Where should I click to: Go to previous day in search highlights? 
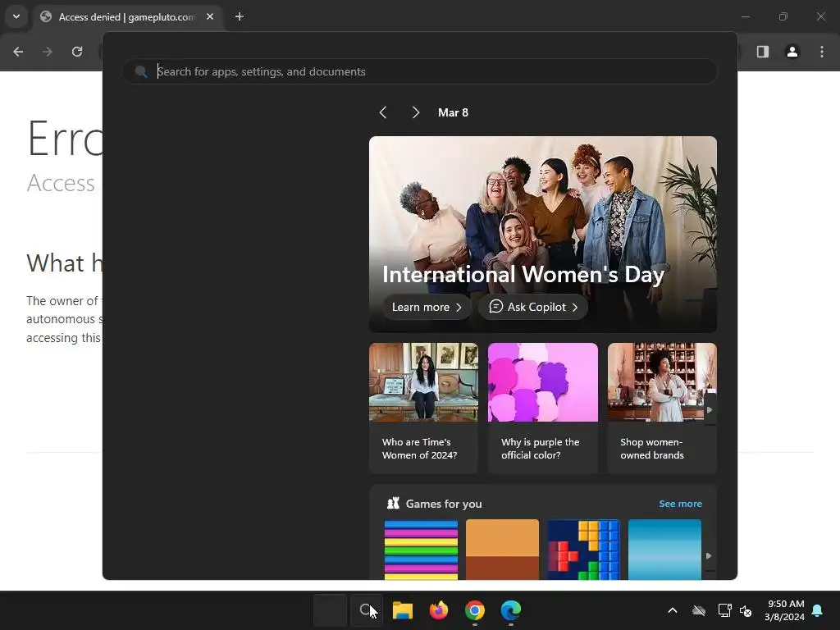pyautogui.click(x=383, y=112)
